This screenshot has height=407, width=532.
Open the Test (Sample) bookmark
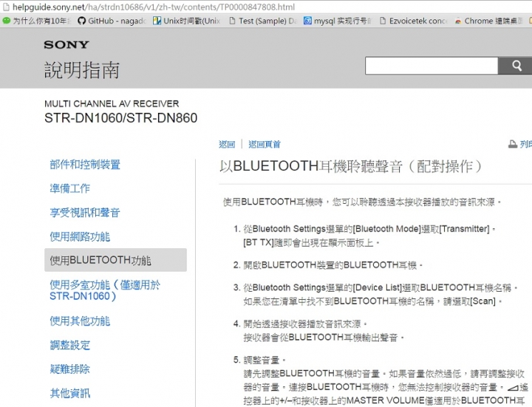click(x=262, y=21)
